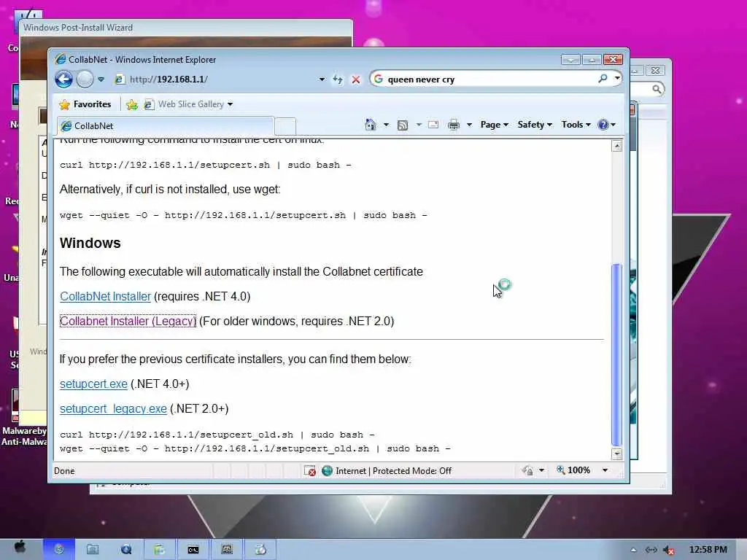Screen dimensions: 747x560
Task: Click the magnifier search button in search box
Action: (603, 79)
